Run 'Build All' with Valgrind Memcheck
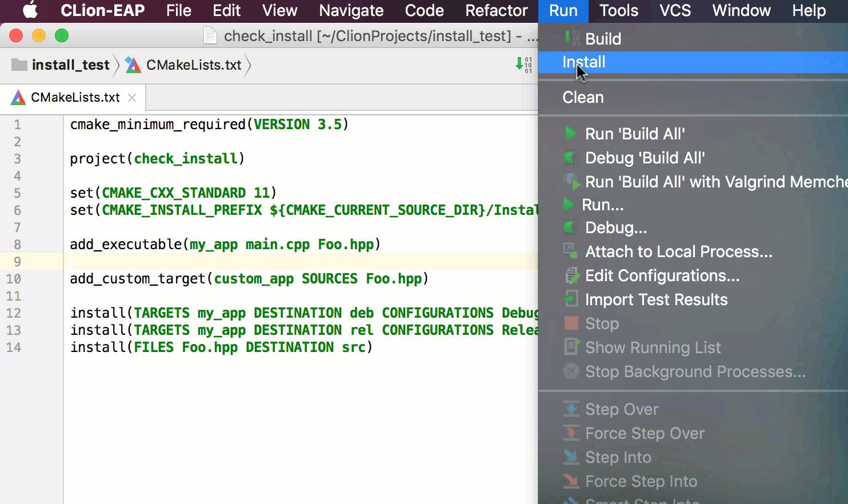This screenshot has height=504, width=848. [x=693, y=182]
